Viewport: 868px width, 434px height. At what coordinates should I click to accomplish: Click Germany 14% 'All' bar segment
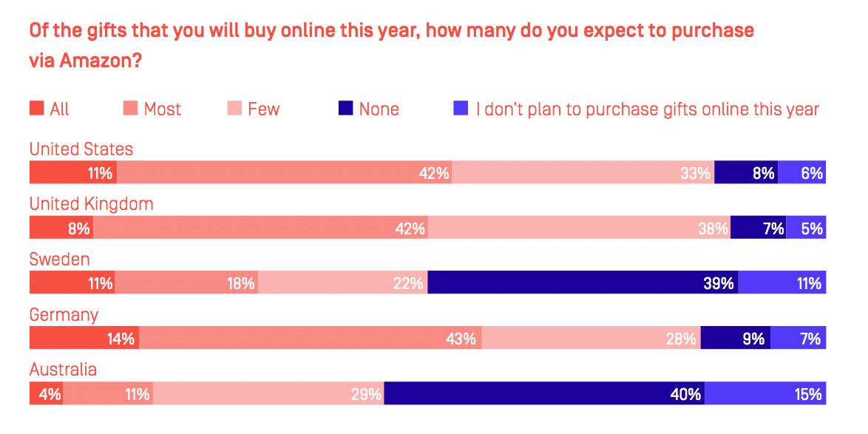pos(84,339)
